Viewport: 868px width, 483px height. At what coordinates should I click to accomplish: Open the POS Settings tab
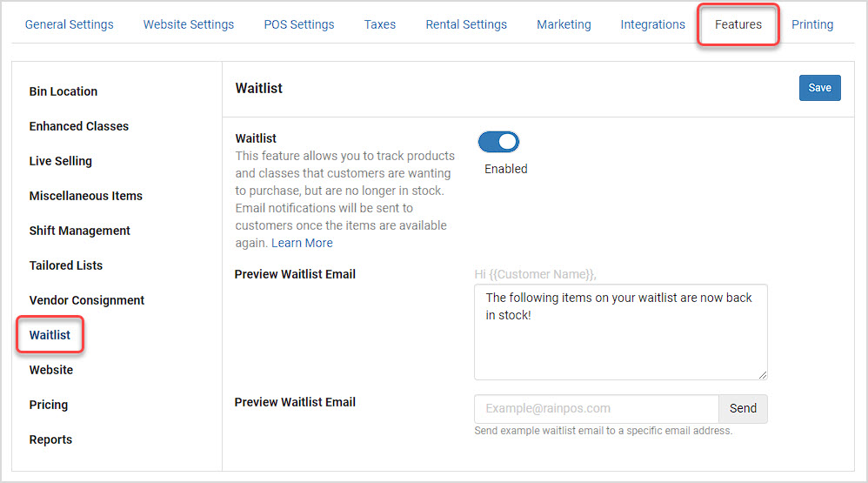coord(299,24)
